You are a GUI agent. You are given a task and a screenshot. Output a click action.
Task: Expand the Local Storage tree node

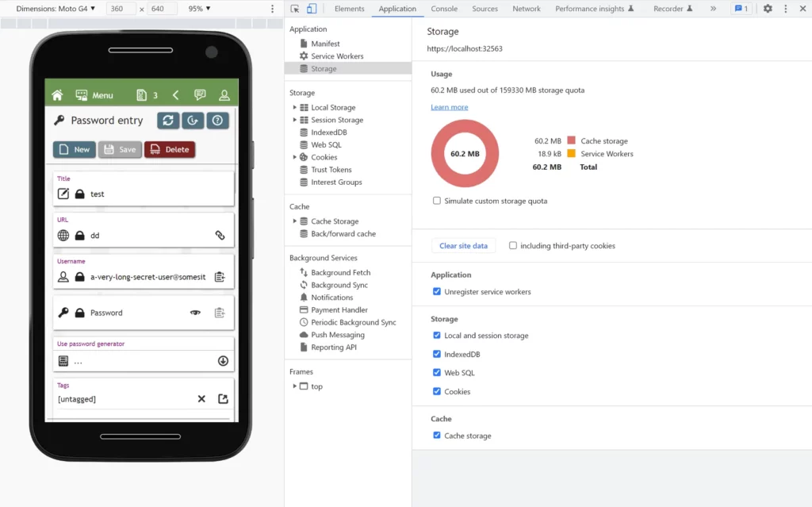[295, 107]
